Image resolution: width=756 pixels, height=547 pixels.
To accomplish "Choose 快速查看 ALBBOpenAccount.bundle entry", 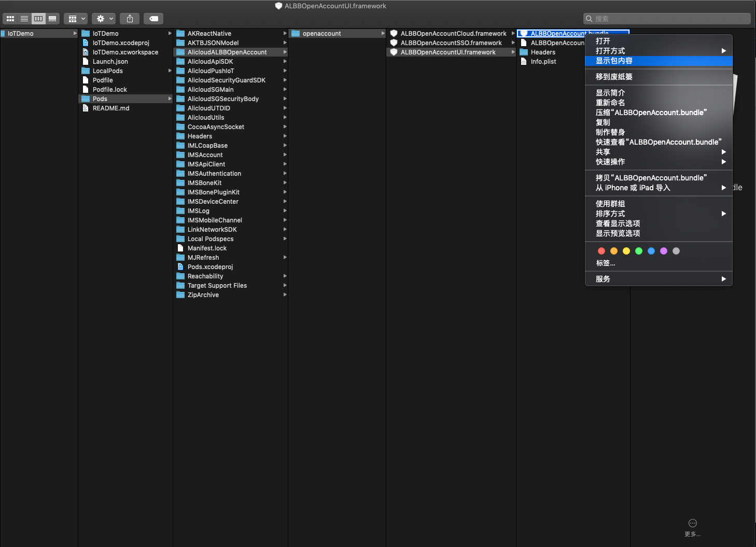I will pyautogui.click(x=659, y=142).
